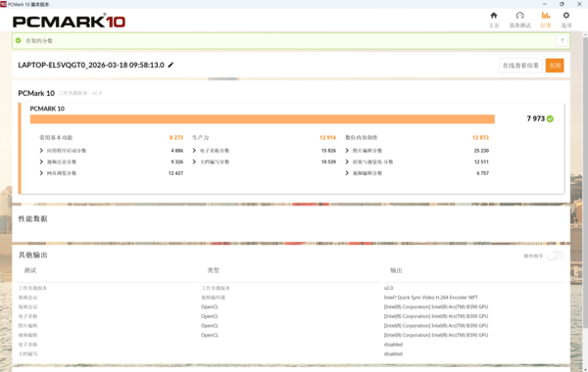
Task: Click the Intel Quick Sync Video H.264 Encoder MFT text
Action: click(x=431, y=298)
